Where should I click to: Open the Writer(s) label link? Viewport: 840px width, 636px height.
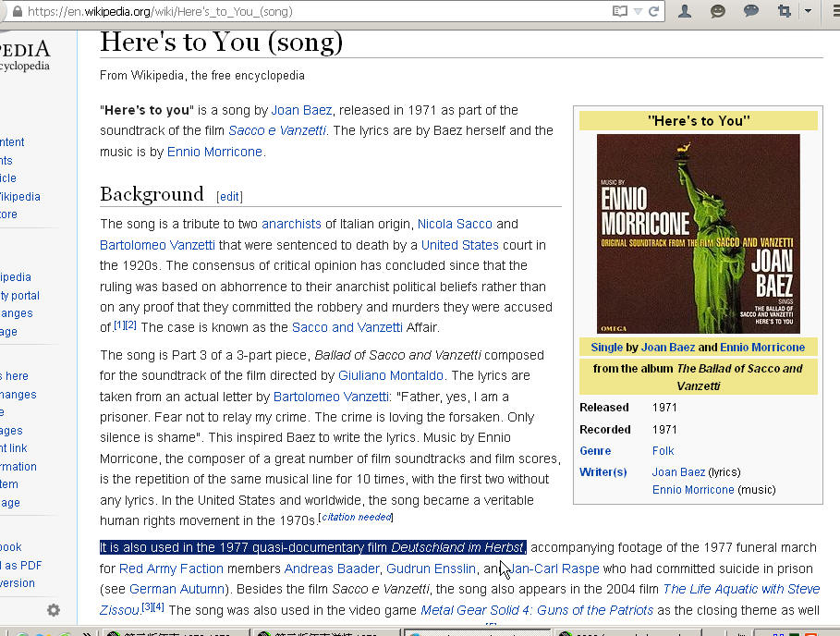coord(603,472)
